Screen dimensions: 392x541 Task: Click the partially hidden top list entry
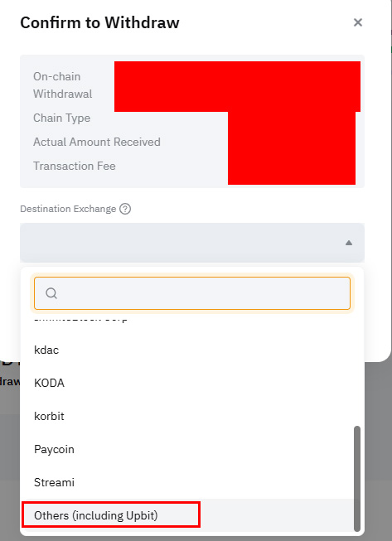point(80,319)
